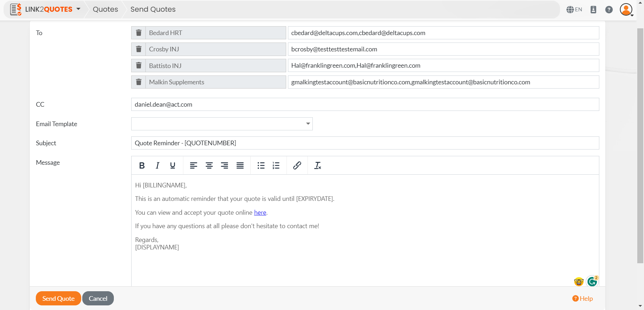
Task: Delete the Crosby INJ recipient
Action: pyautogui.click(x=139, y=49)
